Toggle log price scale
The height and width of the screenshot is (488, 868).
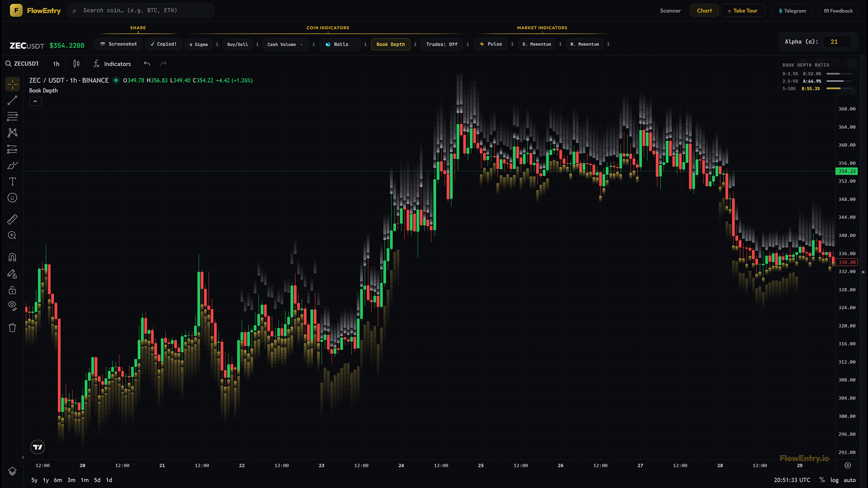pos(835,480)
